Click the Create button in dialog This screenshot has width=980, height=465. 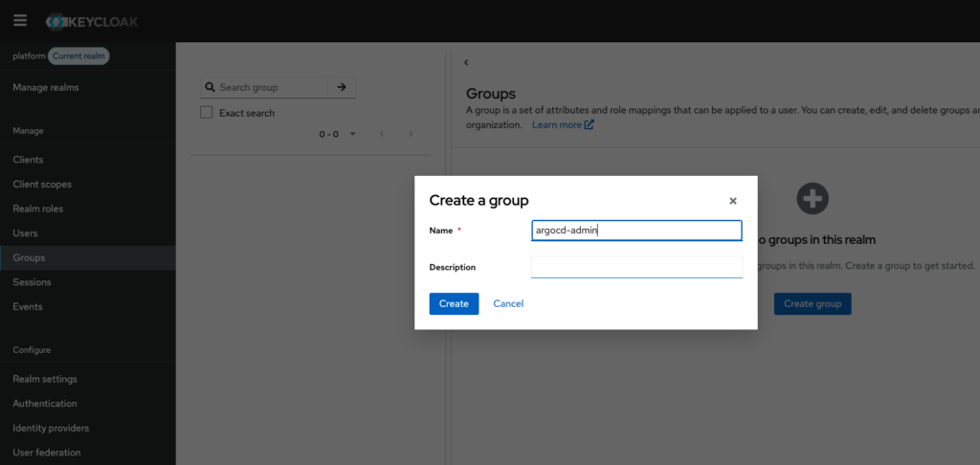(454, 303)
